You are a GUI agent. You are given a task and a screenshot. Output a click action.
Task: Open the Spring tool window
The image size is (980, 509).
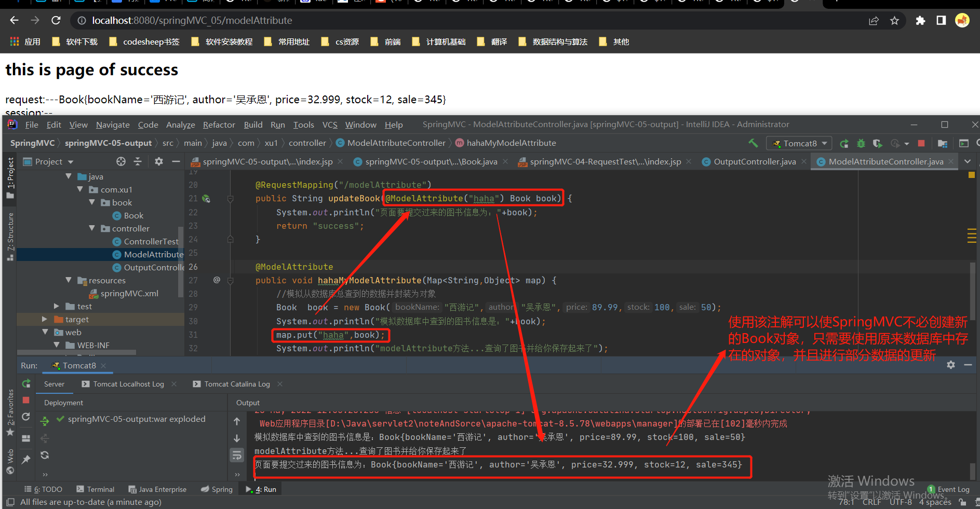(x=217, y=489)
